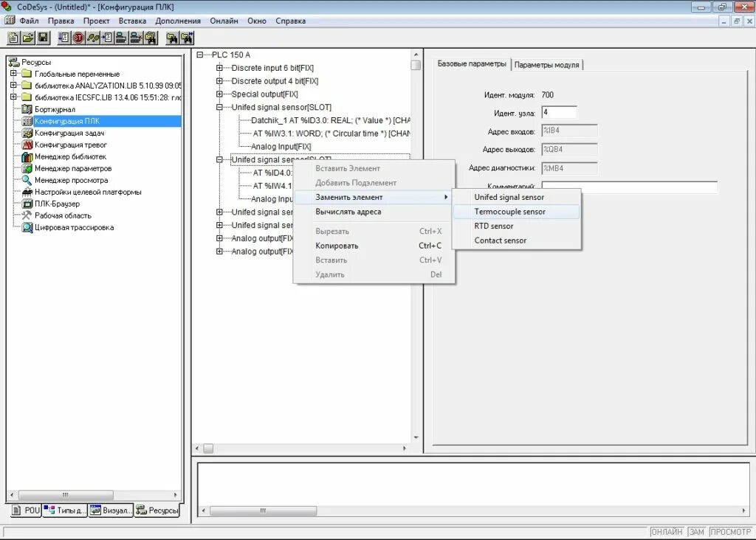This screenshot has width=756, height=540.
Task: Switch to the Визуализации bottom tab
Action: (x=109, y=510)
